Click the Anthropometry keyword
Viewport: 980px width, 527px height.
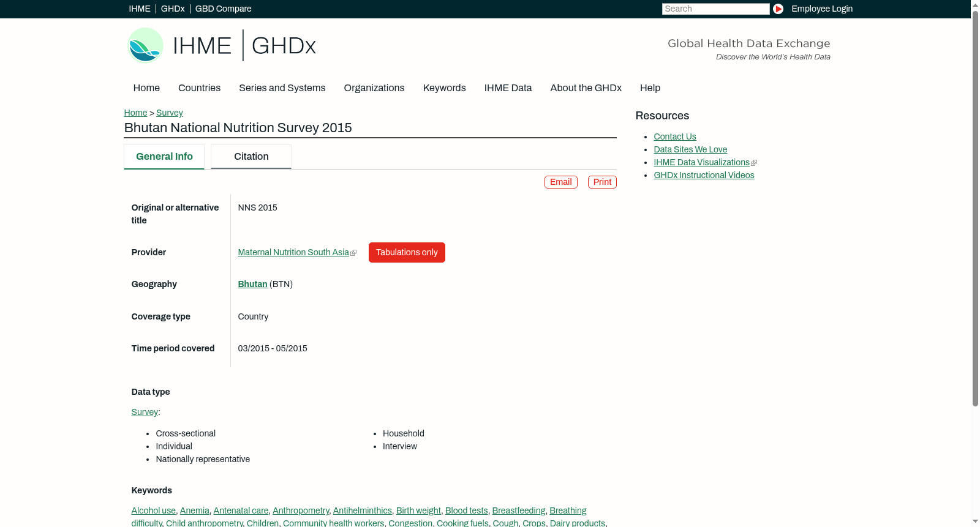(x=301, y=510)
